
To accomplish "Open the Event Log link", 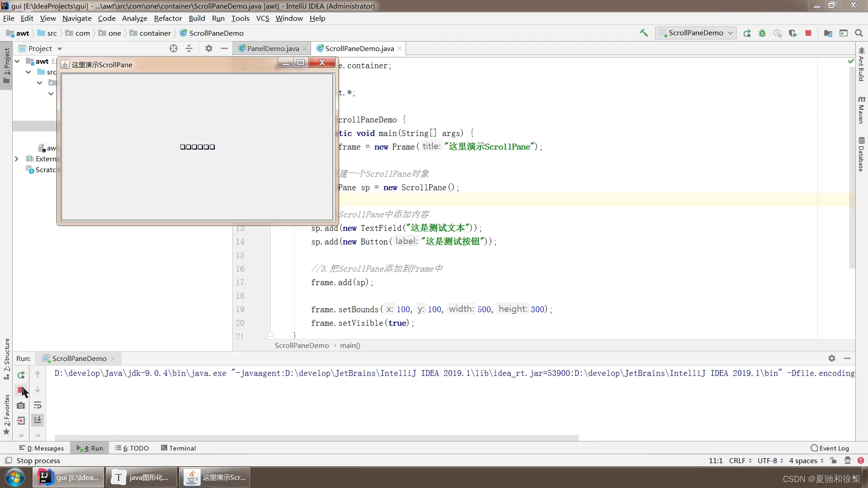I will pos(833,448).
